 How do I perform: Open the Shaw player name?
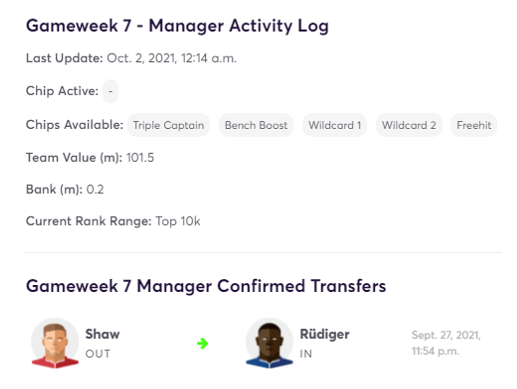pyautogui.click(x=102, y=334)
